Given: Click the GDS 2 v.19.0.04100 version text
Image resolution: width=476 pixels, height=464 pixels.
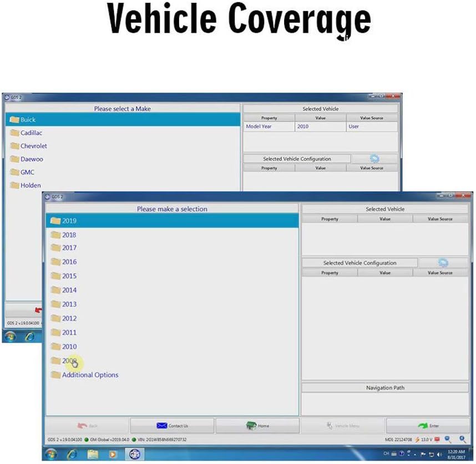Looking at the screenshot, I should (x=65, y=440).
